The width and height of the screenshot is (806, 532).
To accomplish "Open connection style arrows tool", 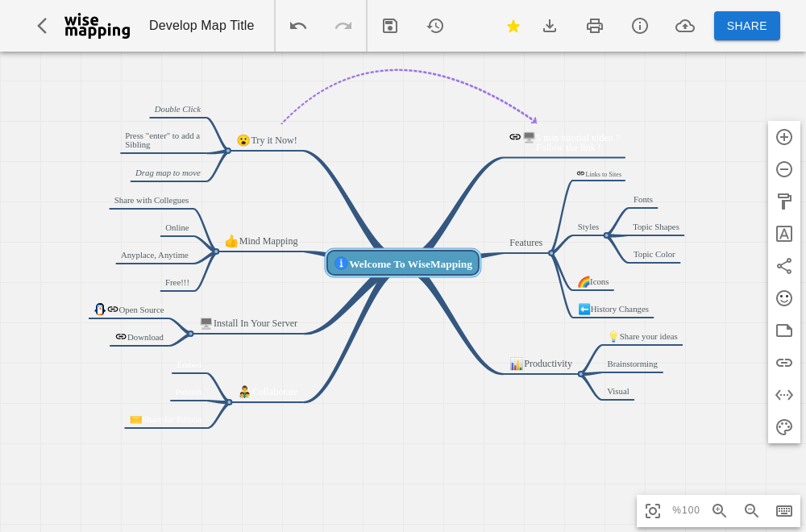I will coord(784,395).
